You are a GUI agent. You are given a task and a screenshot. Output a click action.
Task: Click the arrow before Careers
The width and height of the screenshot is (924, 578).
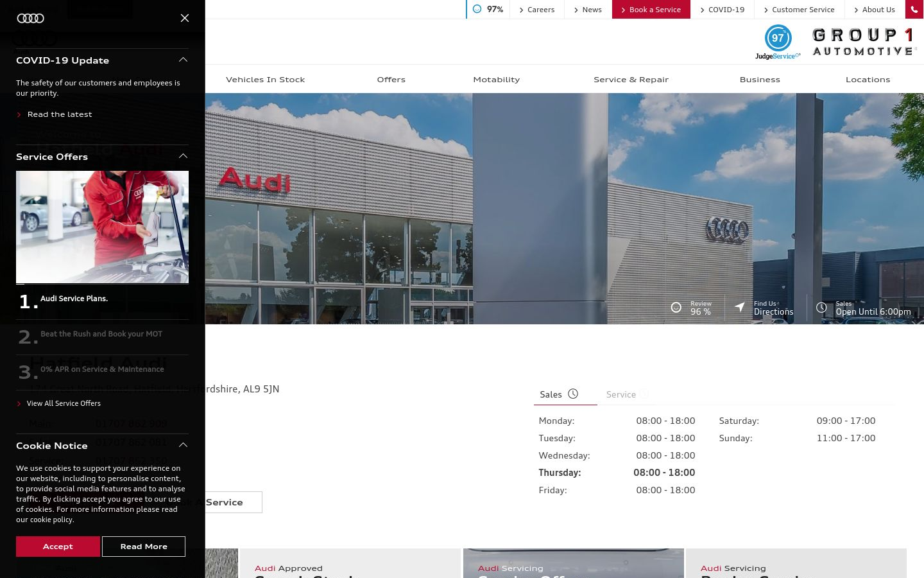point(522,10)
